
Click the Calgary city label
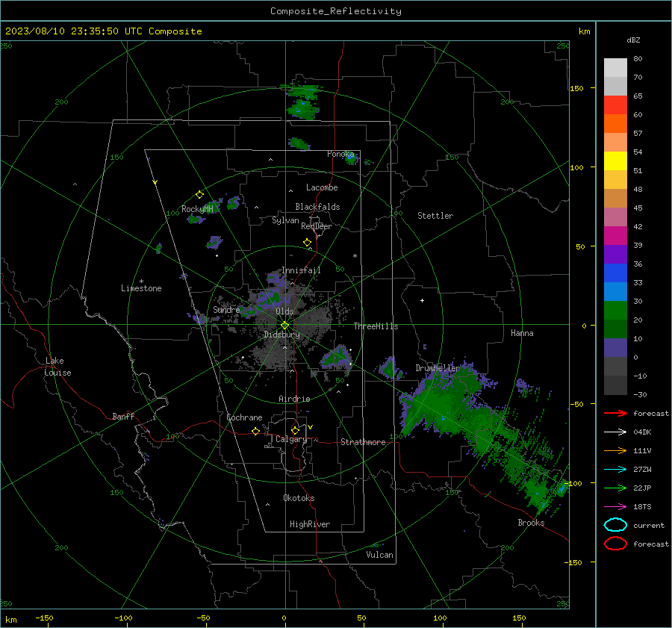(291, 439)
